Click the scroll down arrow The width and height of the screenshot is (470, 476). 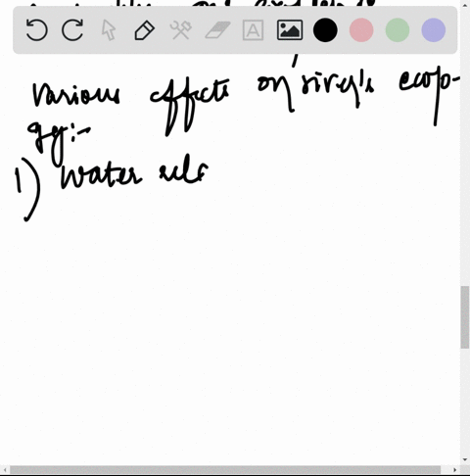(465, 459)
